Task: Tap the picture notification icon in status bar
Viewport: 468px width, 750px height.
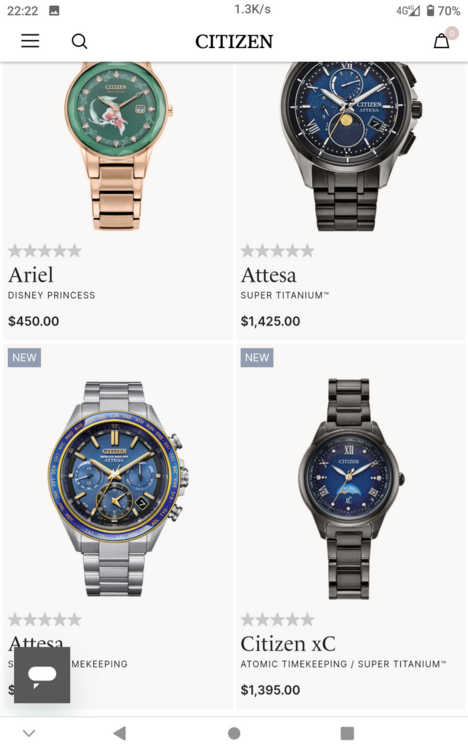Action: (x=55, y=11)
